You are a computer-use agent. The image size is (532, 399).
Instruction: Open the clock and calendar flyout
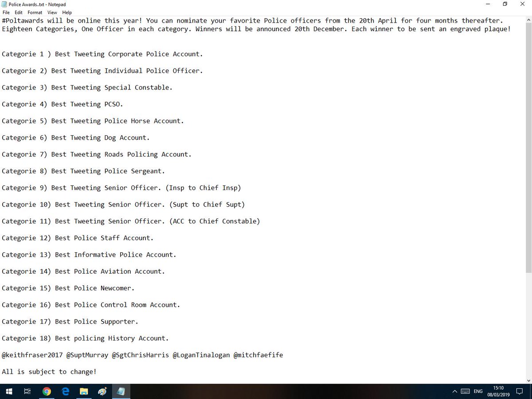[499, 391]
